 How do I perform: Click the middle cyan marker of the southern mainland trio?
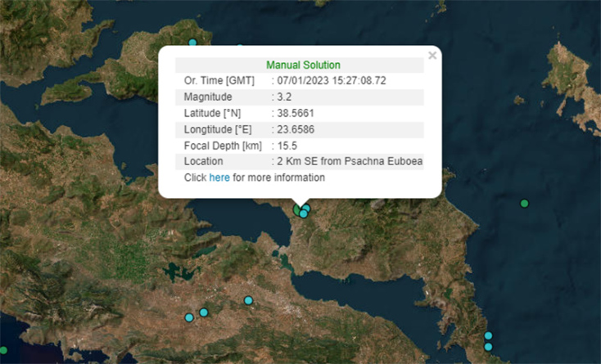coord(204,312)
